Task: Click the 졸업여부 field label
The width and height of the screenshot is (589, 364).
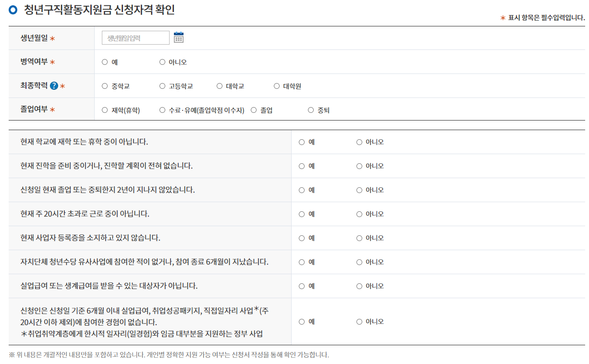Action: coord(34,109)
